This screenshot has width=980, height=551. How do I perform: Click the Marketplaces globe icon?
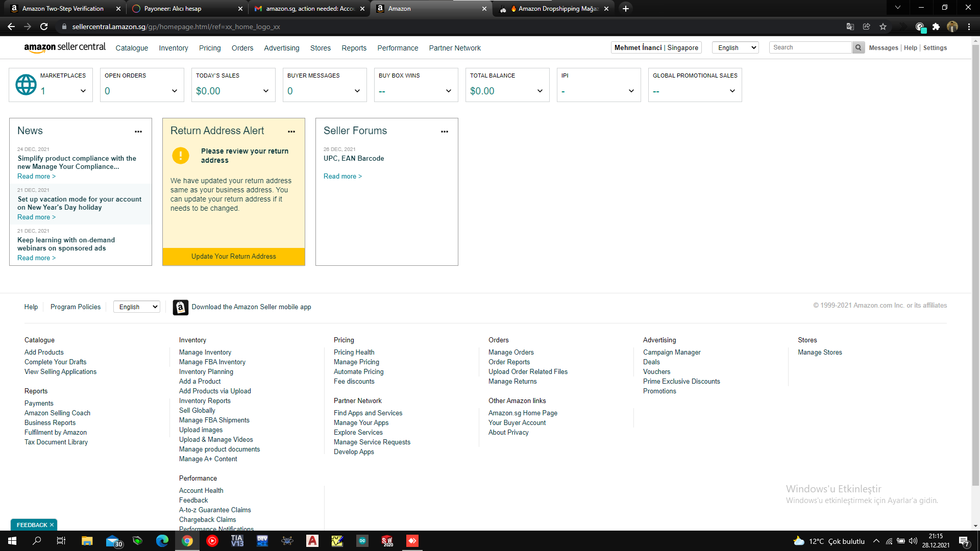(26, 85)
